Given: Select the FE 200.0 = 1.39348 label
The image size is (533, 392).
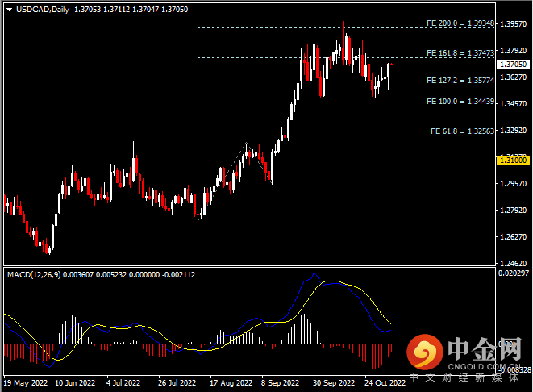Looking at the screenshot, I should [460, 24].
